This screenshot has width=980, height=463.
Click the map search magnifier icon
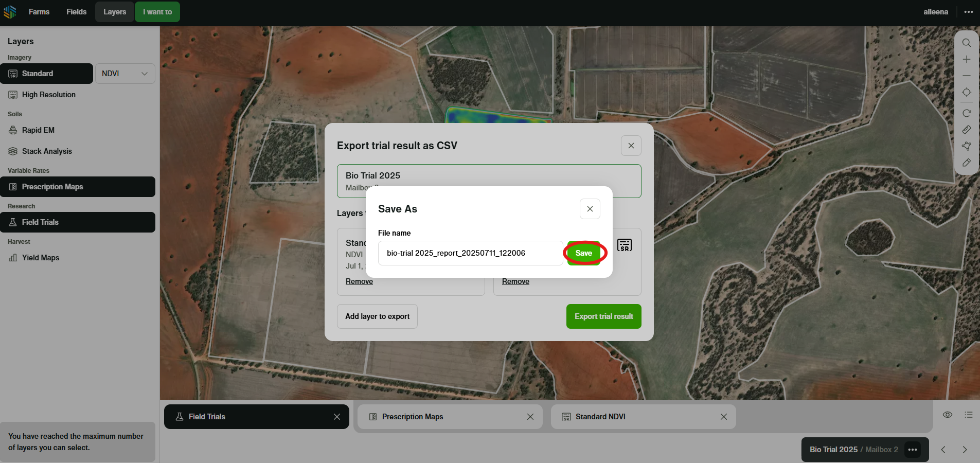tap(966, 43)
